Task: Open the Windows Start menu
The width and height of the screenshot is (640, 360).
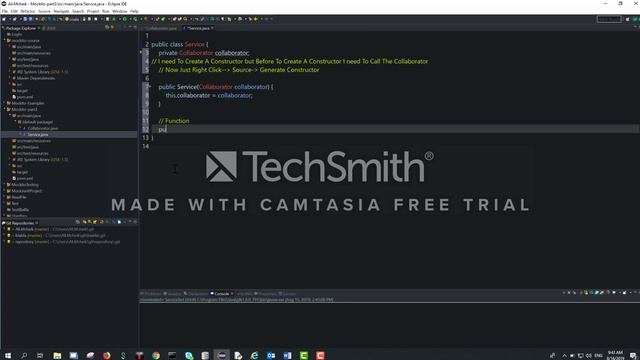Action: [x=8, y=356]
